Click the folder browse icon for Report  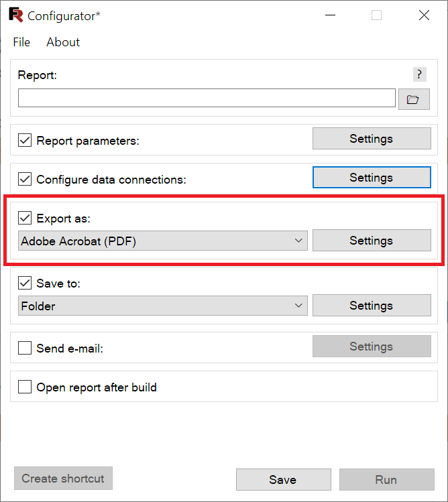(x=414, y=99)
